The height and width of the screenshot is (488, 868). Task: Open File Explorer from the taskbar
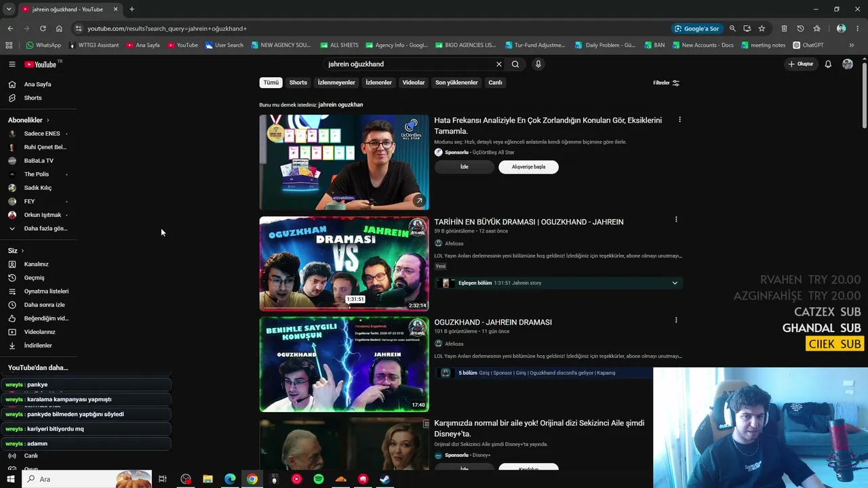point(208,479)
